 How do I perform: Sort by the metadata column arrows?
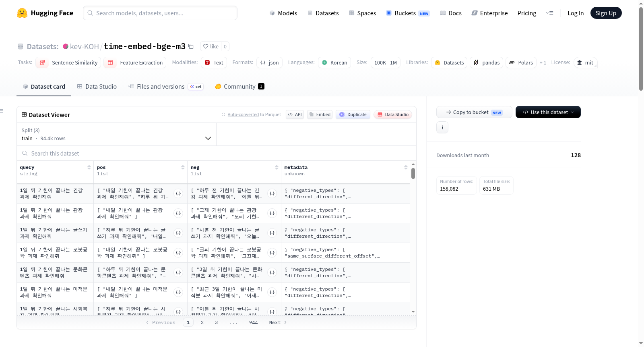[x=406, y=167]
